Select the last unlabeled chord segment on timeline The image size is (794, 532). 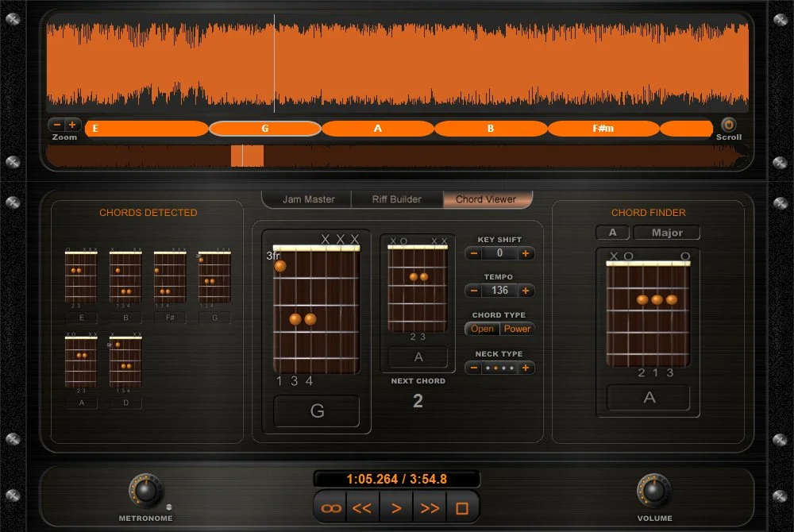pyautogui.click(x=687, y=129)
